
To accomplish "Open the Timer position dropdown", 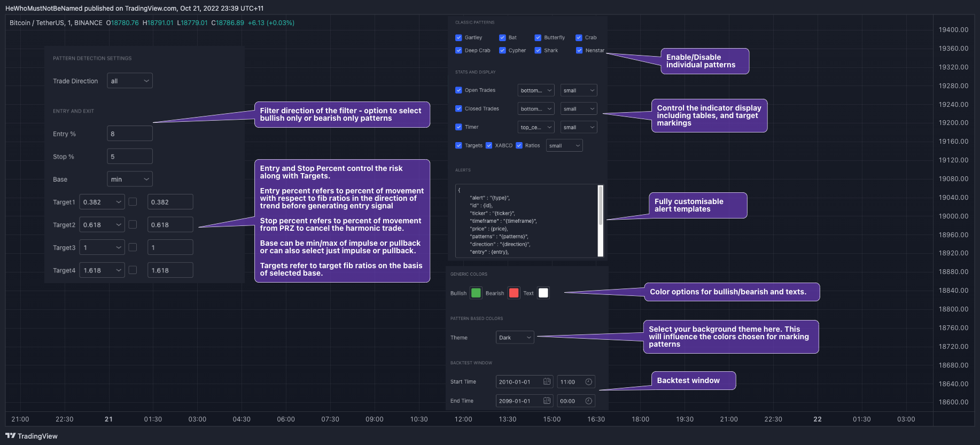I will point(536,127).
